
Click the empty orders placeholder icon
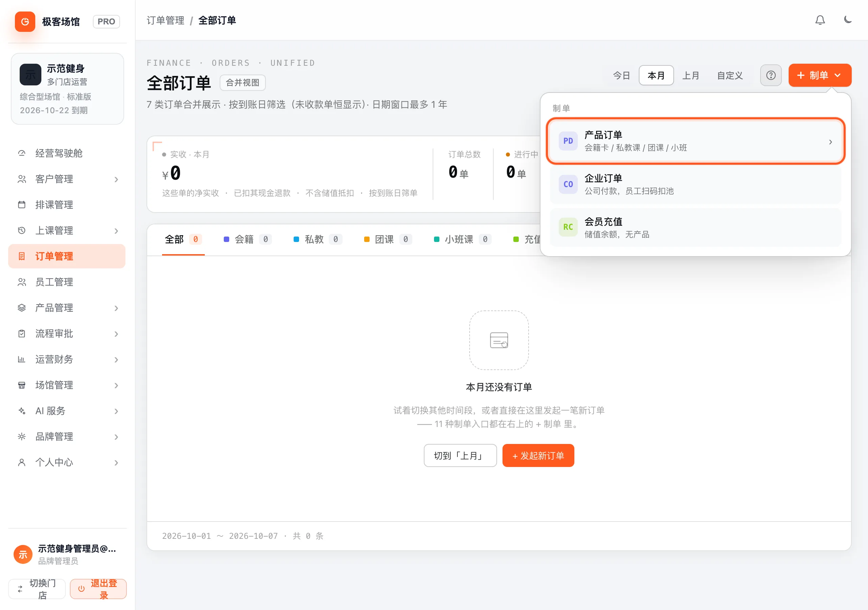tap(499, 340)
